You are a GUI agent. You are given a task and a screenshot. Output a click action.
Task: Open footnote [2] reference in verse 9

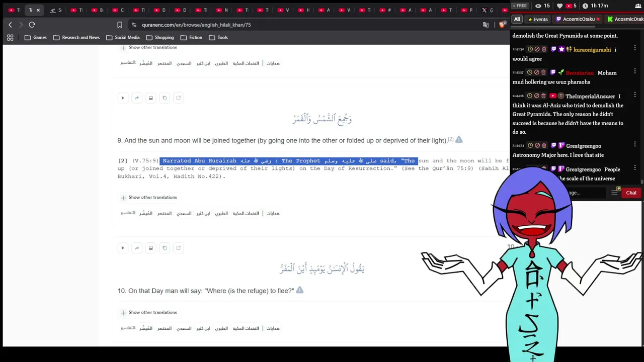tap(451, 139)
